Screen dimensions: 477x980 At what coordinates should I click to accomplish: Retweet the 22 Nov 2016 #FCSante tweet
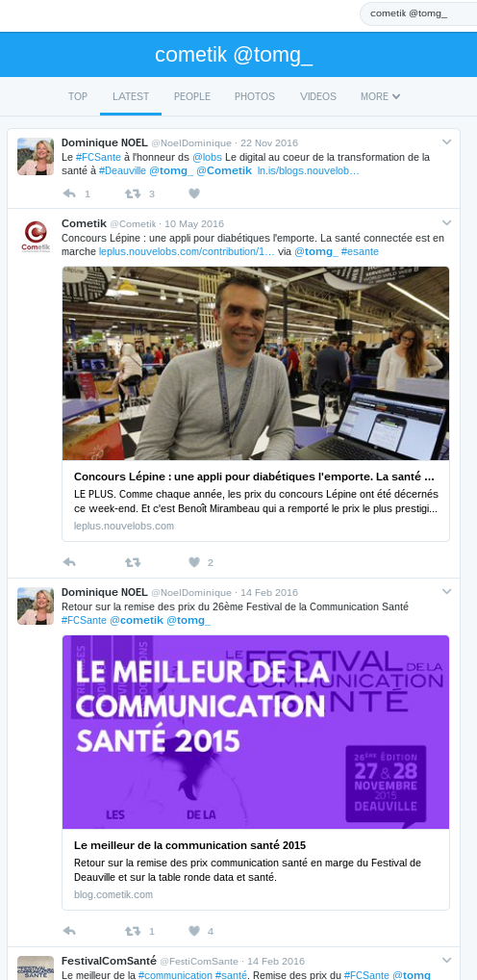(133, 193)
